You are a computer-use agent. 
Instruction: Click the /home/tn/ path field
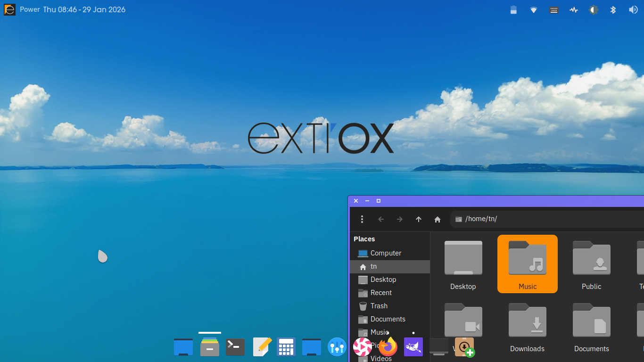click(x=547, y=219)
